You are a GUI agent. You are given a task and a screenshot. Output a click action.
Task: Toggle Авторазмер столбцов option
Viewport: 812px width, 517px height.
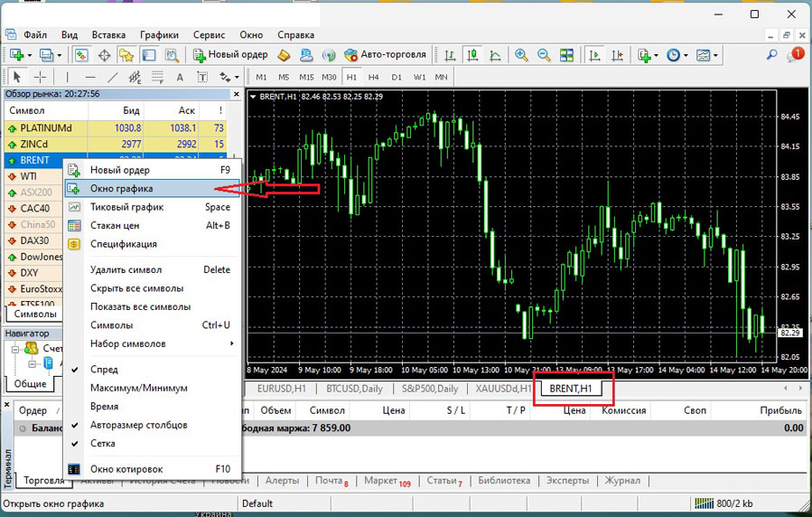(x=139, y=425)
